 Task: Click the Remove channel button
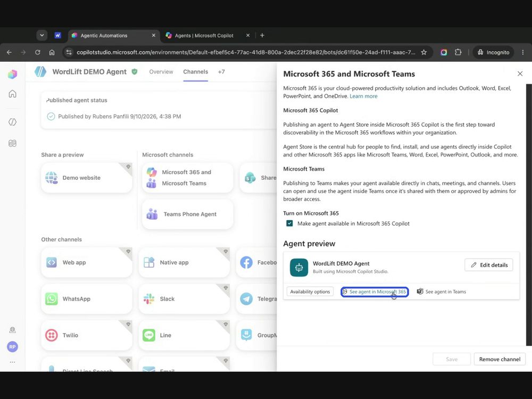tap(500, 359)
